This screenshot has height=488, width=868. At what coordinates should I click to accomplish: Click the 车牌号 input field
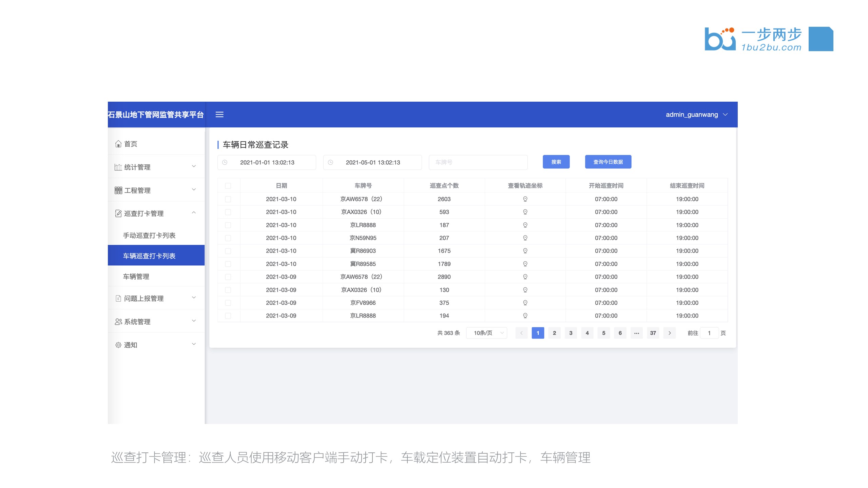click(478, 162)
